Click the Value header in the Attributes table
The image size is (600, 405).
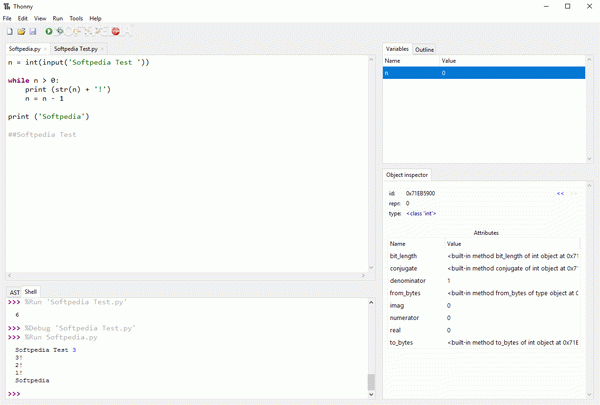click(x=512, y=244)
